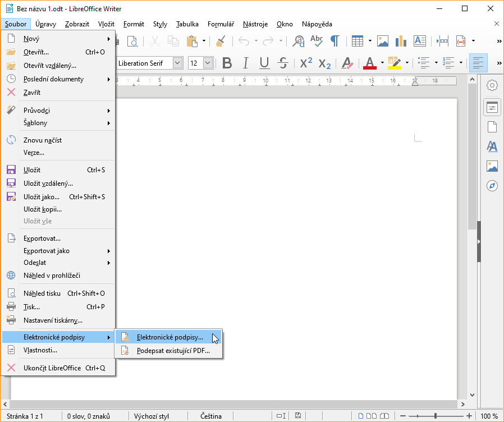This screenshot has height=422, width=504.
Task: Open sidebar Navigator compass icon
Action: (x=492, y=186)
